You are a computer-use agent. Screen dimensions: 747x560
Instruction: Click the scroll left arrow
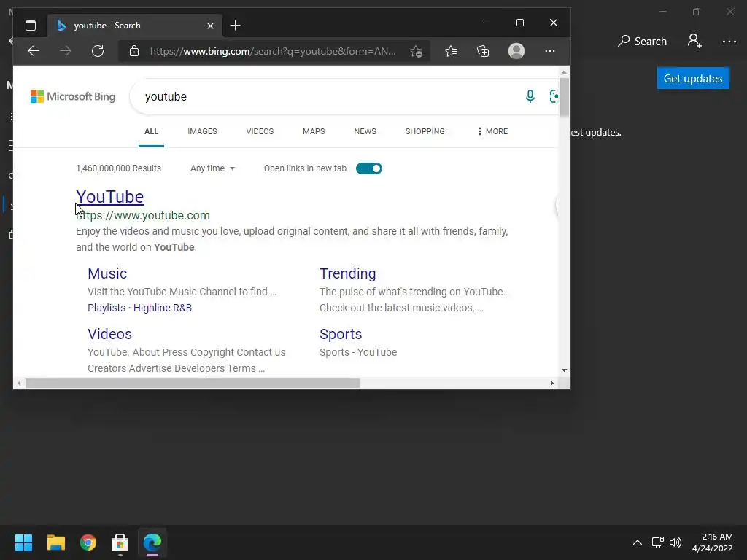19,383
